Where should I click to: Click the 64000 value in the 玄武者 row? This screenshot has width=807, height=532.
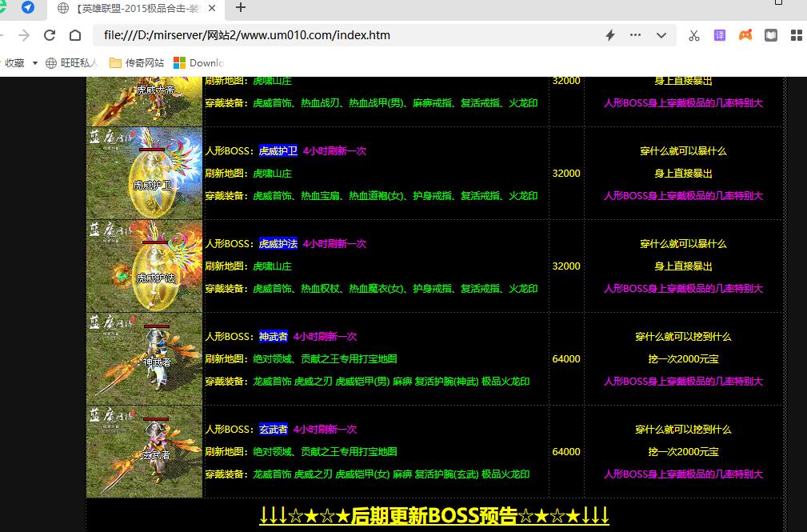566,452
